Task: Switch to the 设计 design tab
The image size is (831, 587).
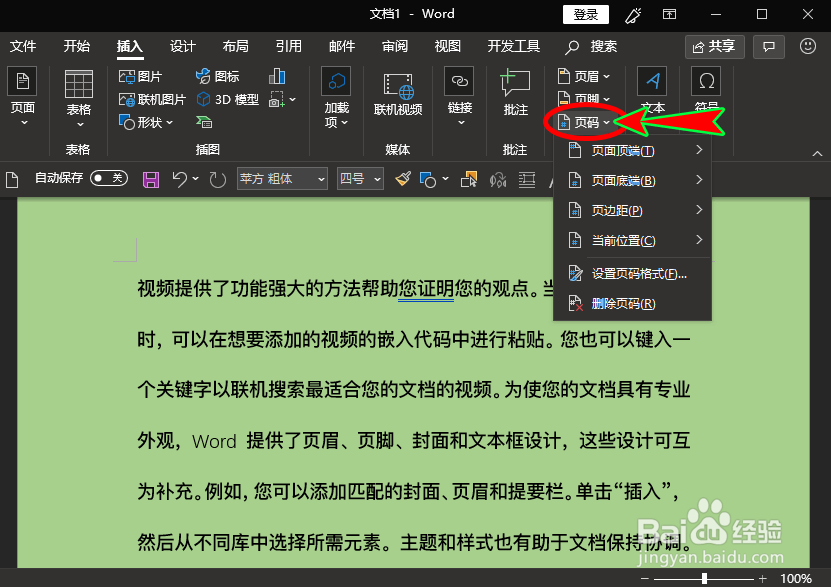Action: click(183, 47)
